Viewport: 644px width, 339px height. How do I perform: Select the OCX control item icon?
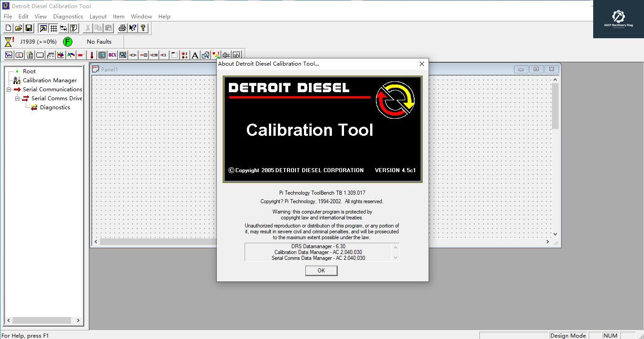point(112,55)
